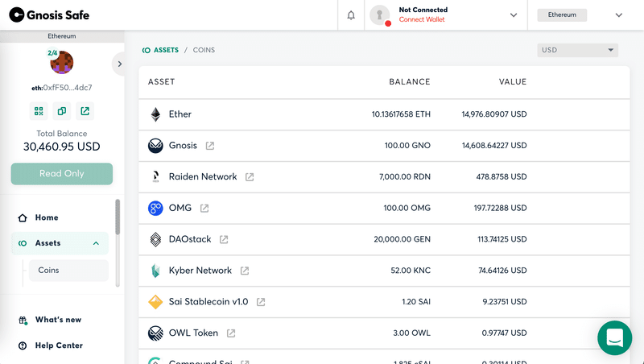The image size is (644, 364).
Task: Click the 7,000.00 RDN balance
Action: 405,176
